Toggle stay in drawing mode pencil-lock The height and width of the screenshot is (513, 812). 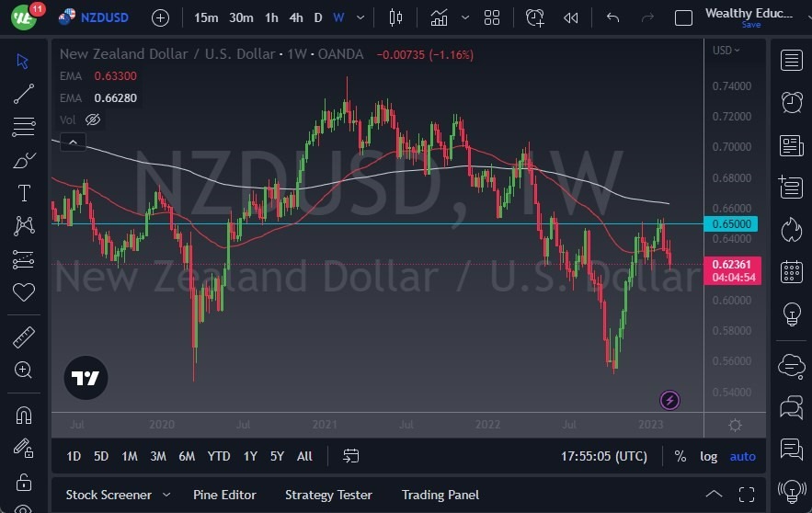tap(24, 448)
